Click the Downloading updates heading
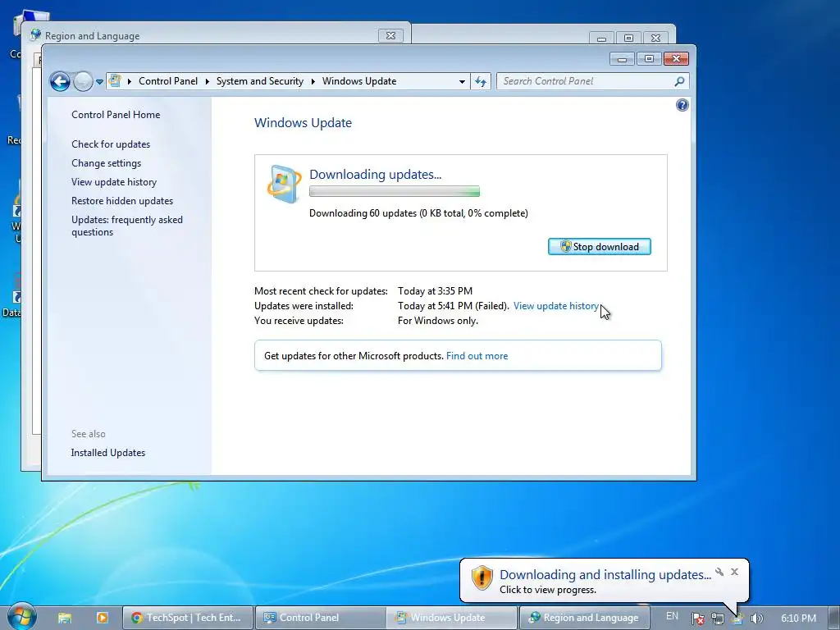The height and width of the screenshot is (630, 840). [x=375, y=174]
